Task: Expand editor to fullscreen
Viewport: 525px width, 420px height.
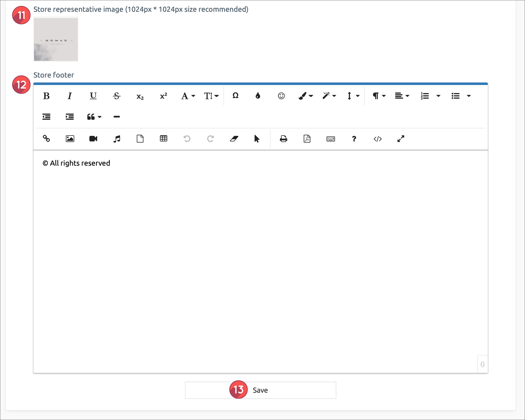Action: 401,139
